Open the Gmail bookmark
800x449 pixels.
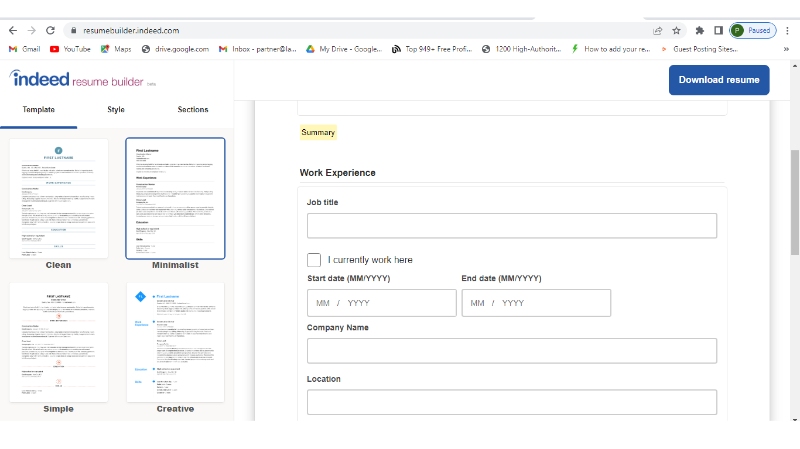pyautogui.click(x=24, y=49)
